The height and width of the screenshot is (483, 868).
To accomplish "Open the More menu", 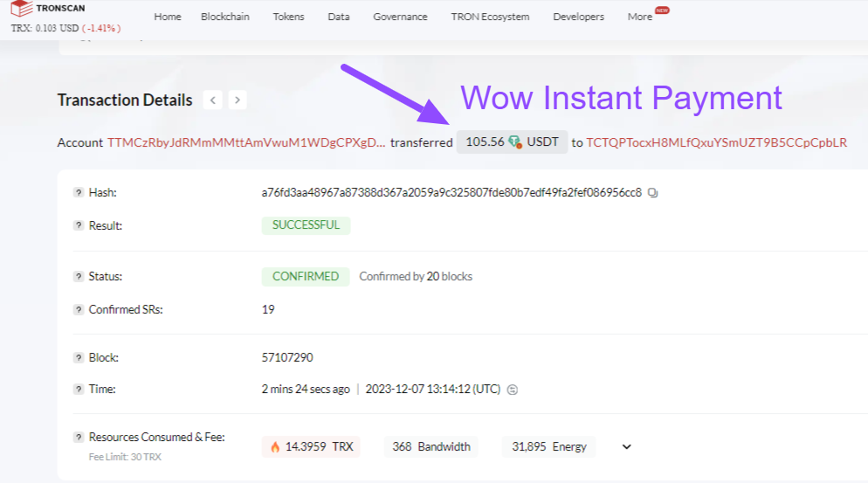I will [640, 17].
